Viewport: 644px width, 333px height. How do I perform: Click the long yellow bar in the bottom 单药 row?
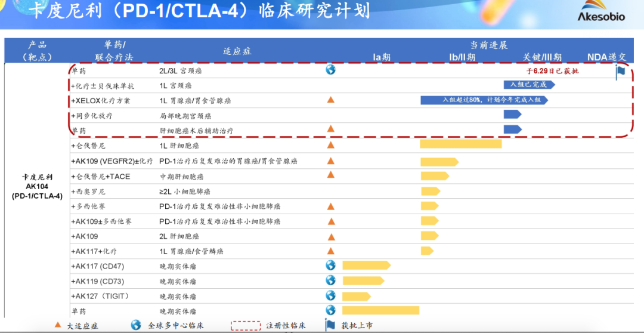click(380, 310)
